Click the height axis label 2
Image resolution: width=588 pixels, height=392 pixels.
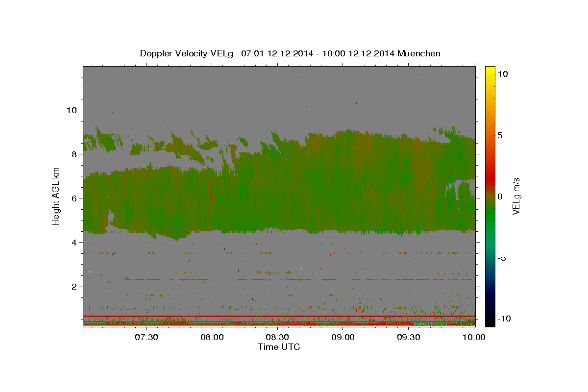pyautogui.click(x=73, y=286)
